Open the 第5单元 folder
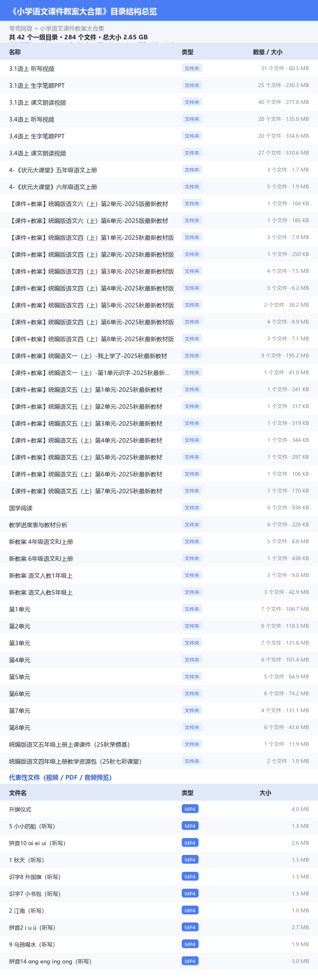The width and height of the screenshot is (318, 980). tap(159, 677)
